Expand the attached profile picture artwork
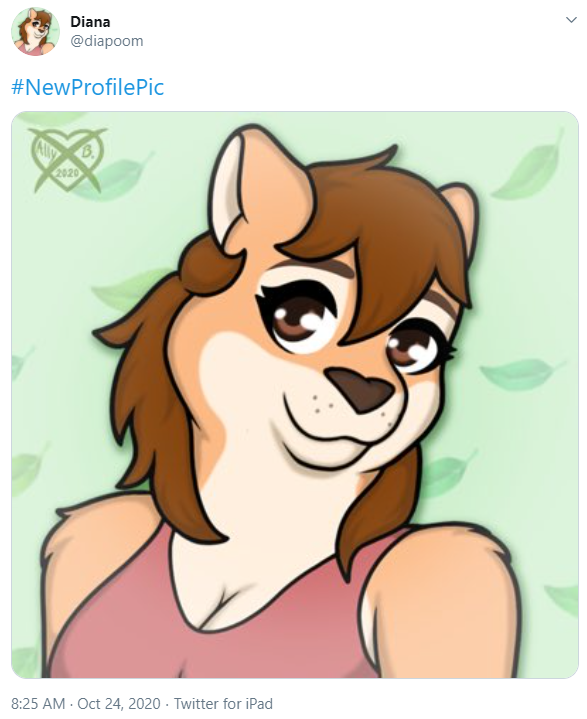The height and width of the screenshot is (719, 587). (x=294, y=395)
